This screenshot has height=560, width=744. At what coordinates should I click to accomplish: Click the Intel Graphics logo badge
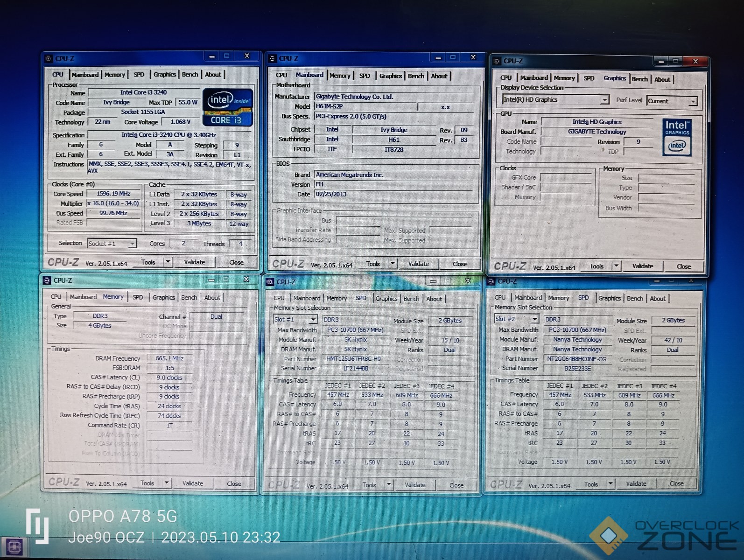click(x=677, y=137)
